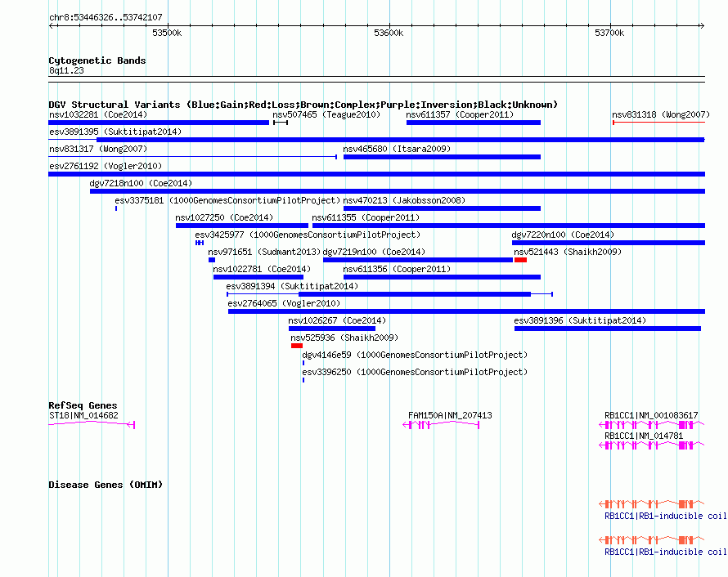The image size is (728, 577).
Task: Select the RB1CC1|NM_014781 gene label
Action: point(644,436)
